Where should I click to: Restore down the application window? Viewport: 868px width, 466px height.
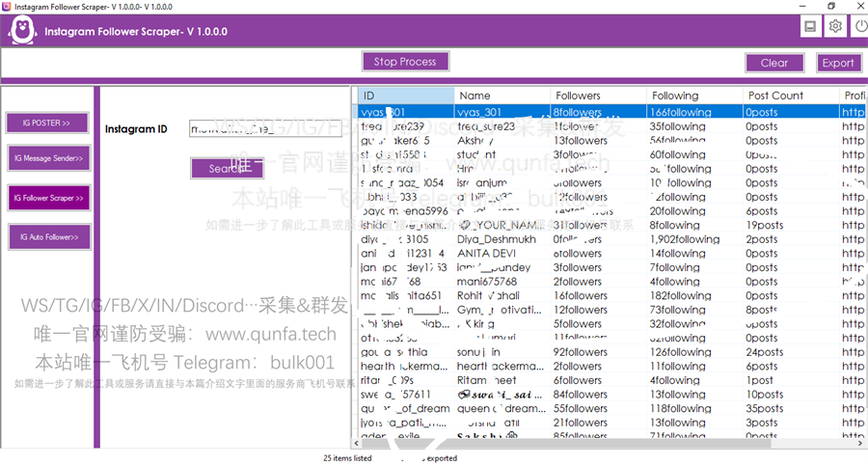coord(831,6)
